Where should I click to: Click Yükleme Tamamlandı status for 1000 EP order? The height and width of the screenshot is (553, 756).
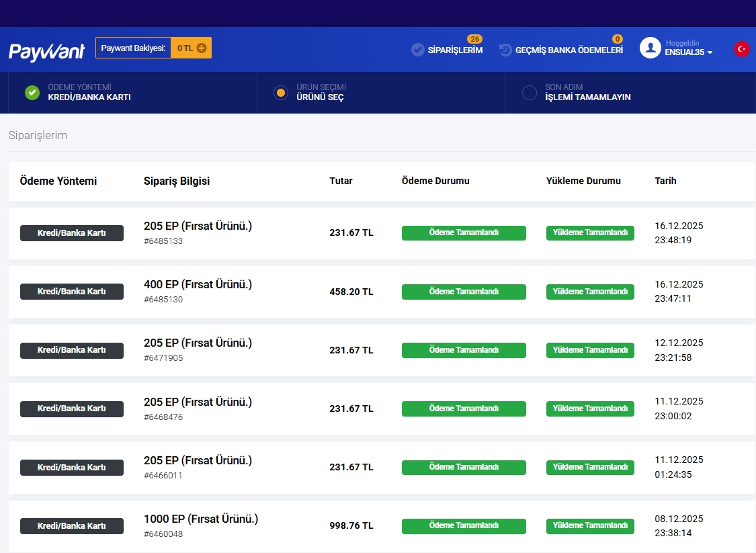pos(590,526)
